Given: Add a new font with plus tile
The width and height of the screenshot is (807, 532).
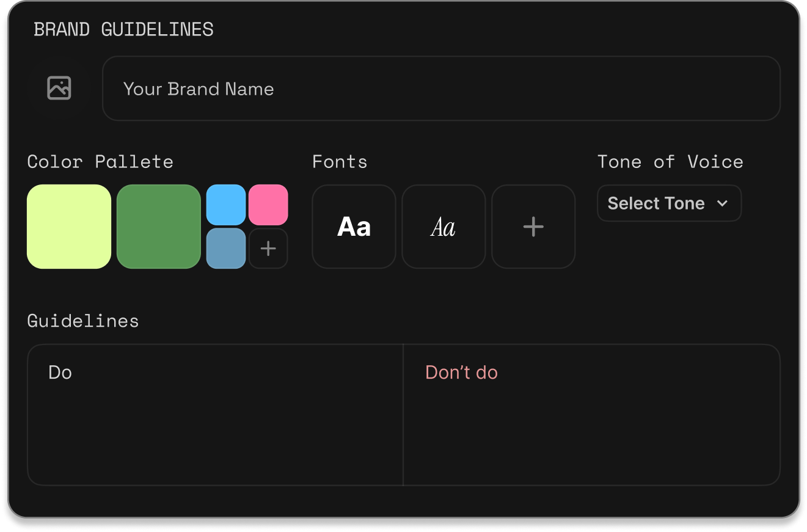Looking at the screenshot, I should coord(533,227).
